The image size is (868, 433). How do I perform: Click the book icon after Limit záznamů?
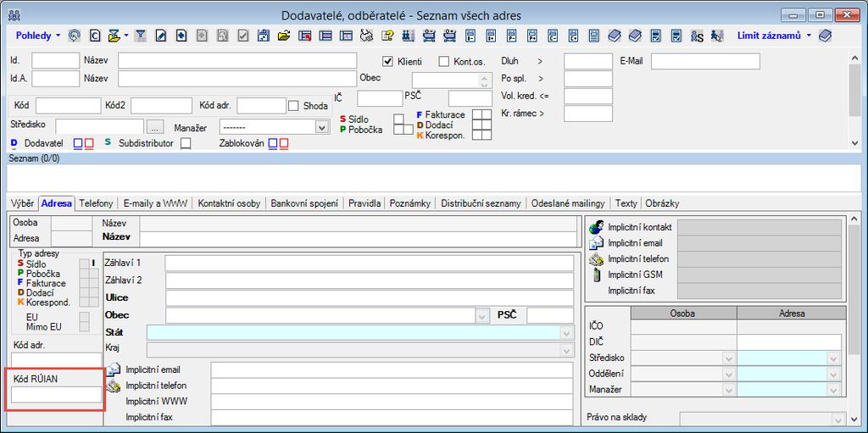(x=826, y=36)
